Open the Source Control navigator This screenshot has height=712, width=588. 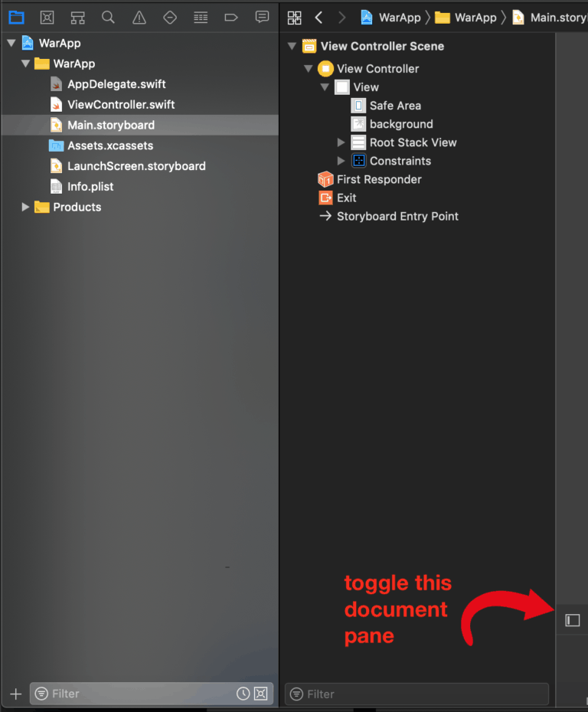(47, 18)
